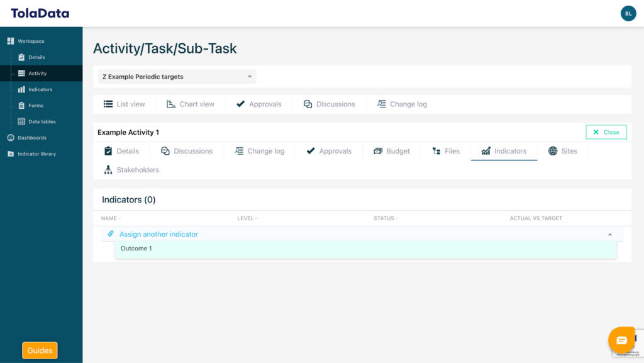Sort indicators by the Name column
644x363 pixels.
tap(109, 218)
